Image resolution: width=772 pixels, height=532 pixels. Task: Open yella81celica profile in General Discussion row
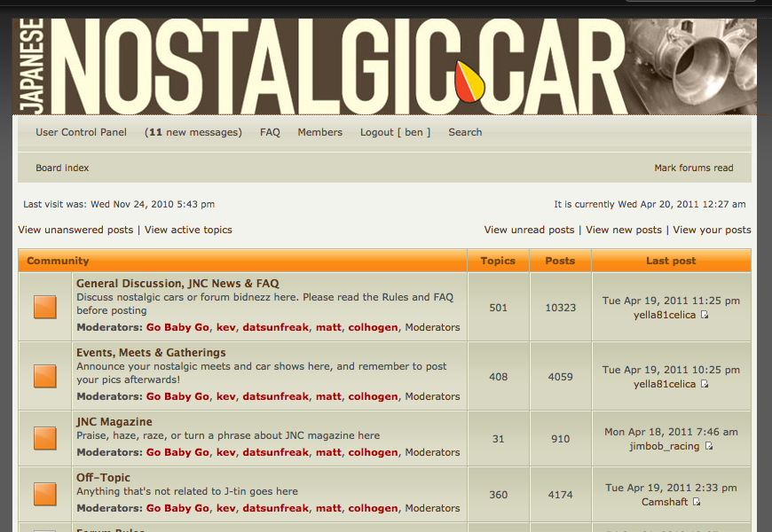click(x=665, y=315)
